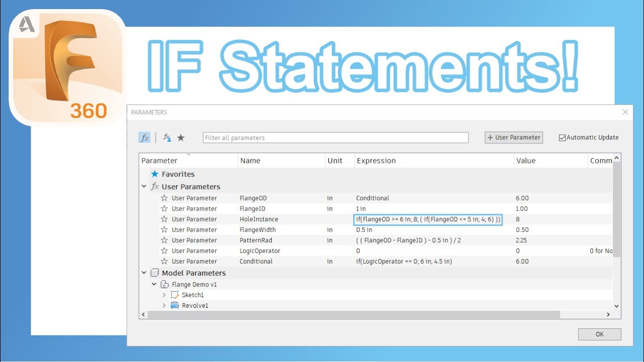The image size is (644, 362).
Task: Click the fx show-all-parameters filter icon
Action: click(145, 138)
